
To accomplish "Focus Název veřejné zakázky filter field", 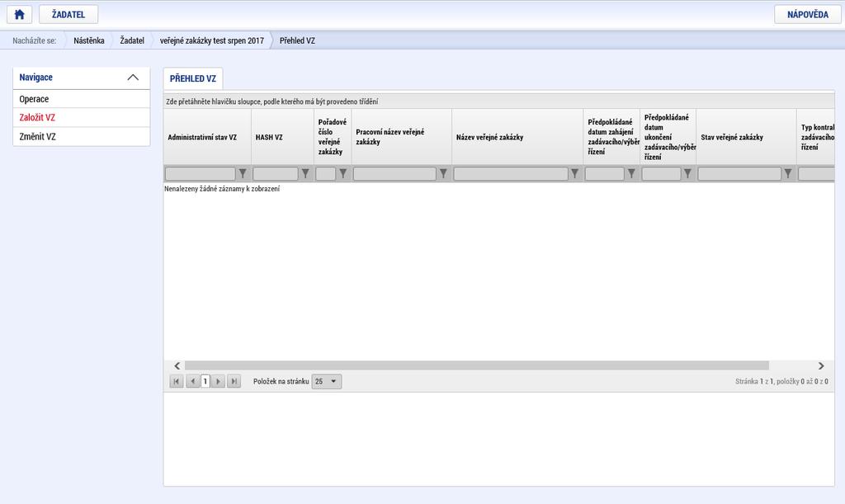I will tap(511, 173).
